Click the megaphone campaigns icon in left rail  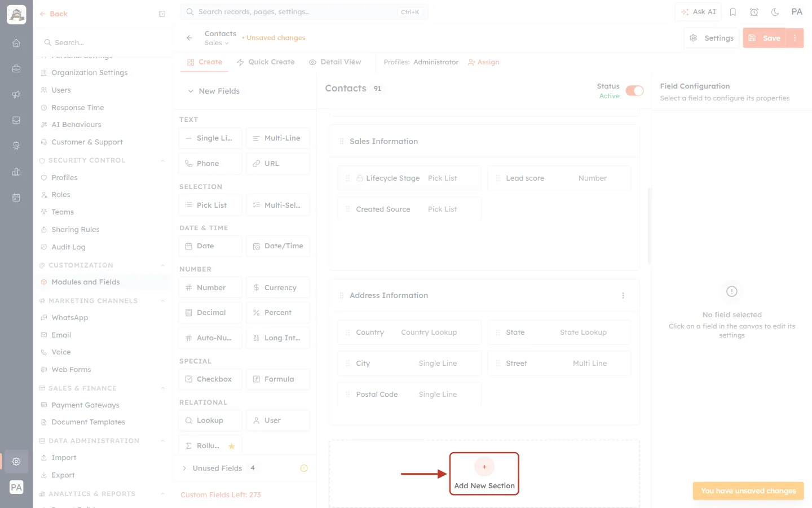(16, 94)
